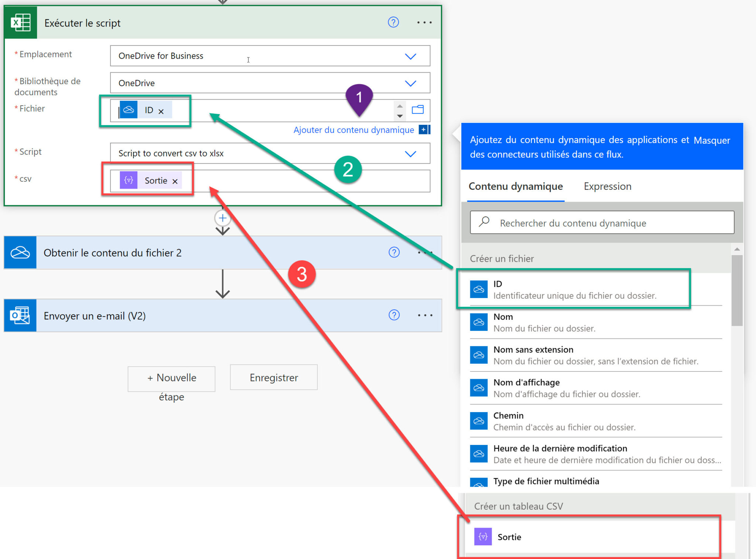The image size is (756, 559).
Task: Select the Sortie expression icon under Créer un tableau CSV
Action: click(482, 536)
